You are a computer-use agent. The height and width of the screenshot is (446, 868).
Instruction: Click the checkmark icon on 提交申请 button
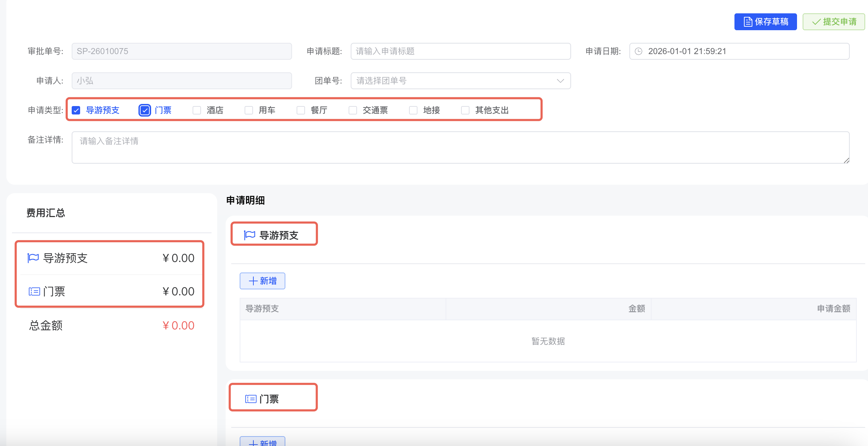816,21
